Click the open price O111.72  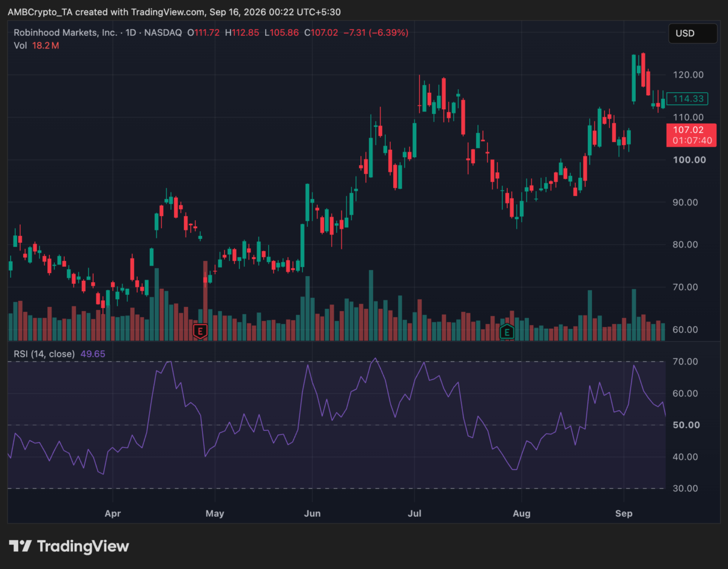204,33
